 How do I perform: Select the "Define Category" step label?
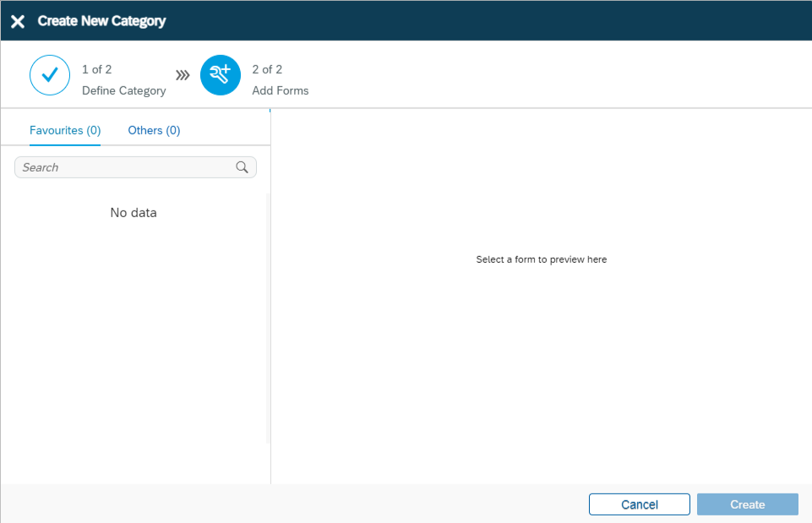coord(123,90)
